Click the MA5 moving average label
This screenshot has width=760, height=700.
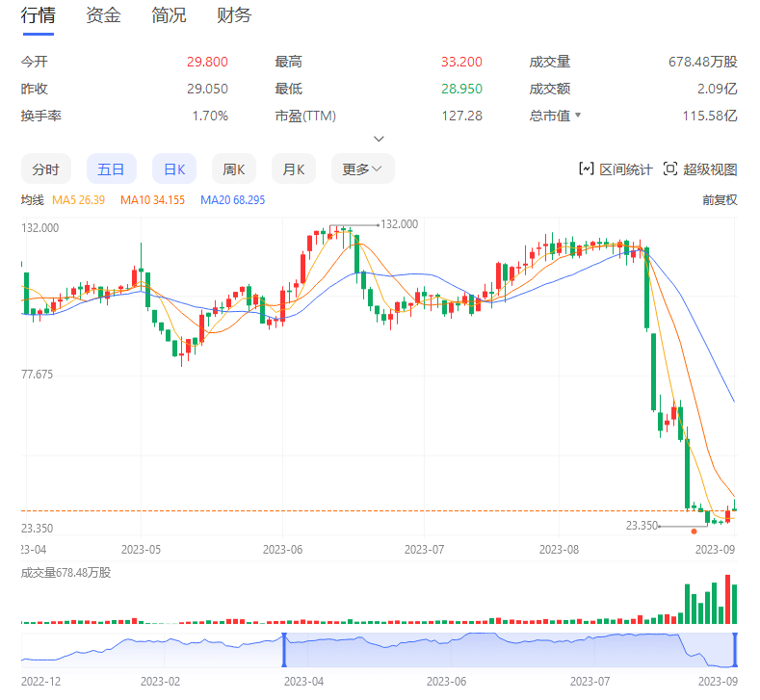[78, 200]
